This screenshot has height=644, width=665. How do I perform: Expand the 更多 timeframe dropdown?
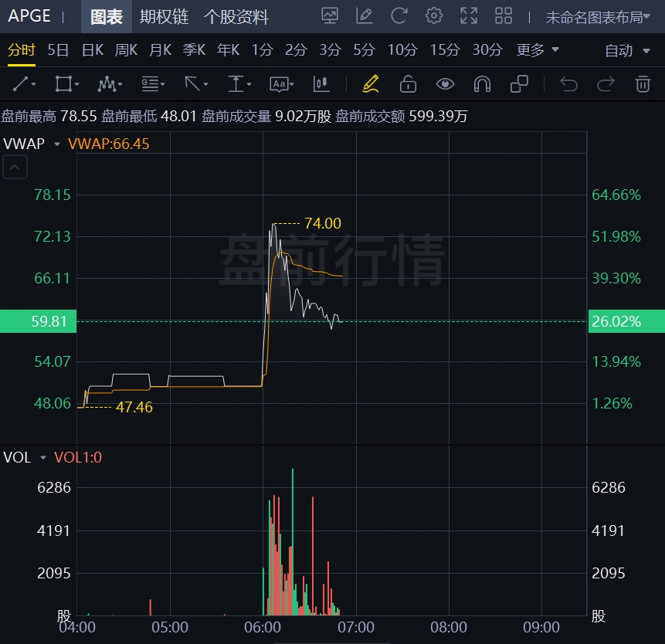tap(538, 50)
